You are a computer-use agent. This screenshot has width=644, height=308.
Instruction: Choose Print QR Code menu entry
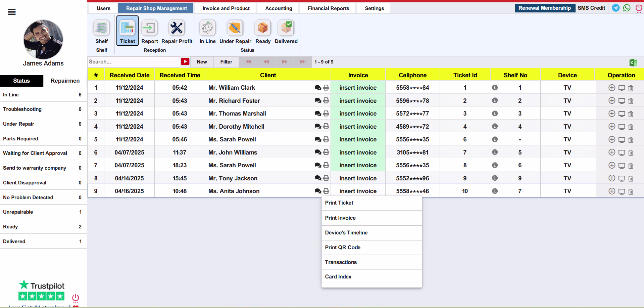tap(371, 248)
